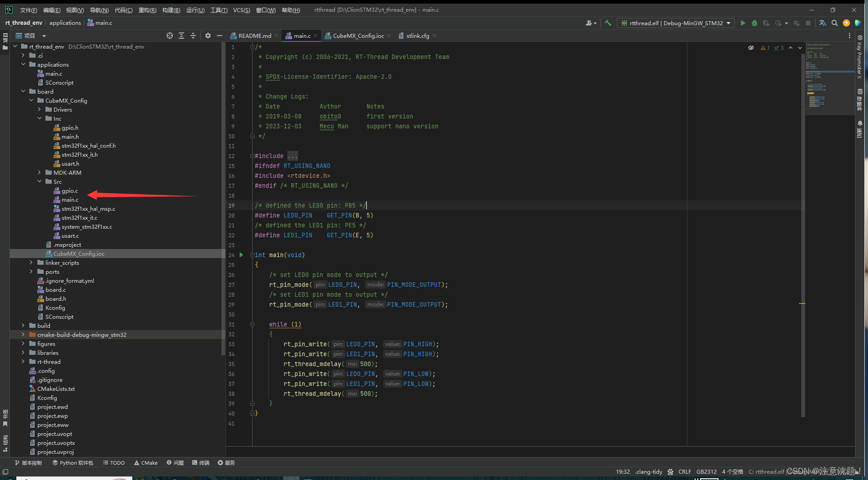Expand the Drivers folder

click(x=39, y=109)
